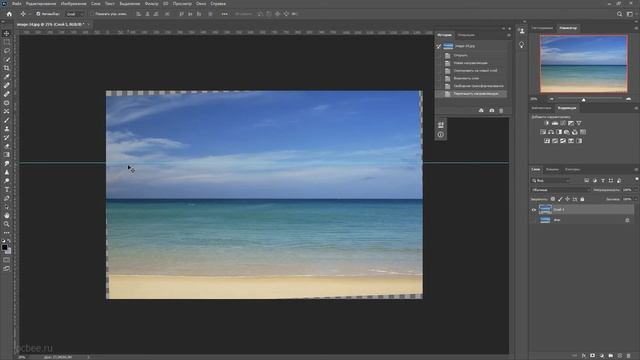This screenshot has width=640, height=360.
Task: Toggle lock all for the layer
Action: click(582, 199)
